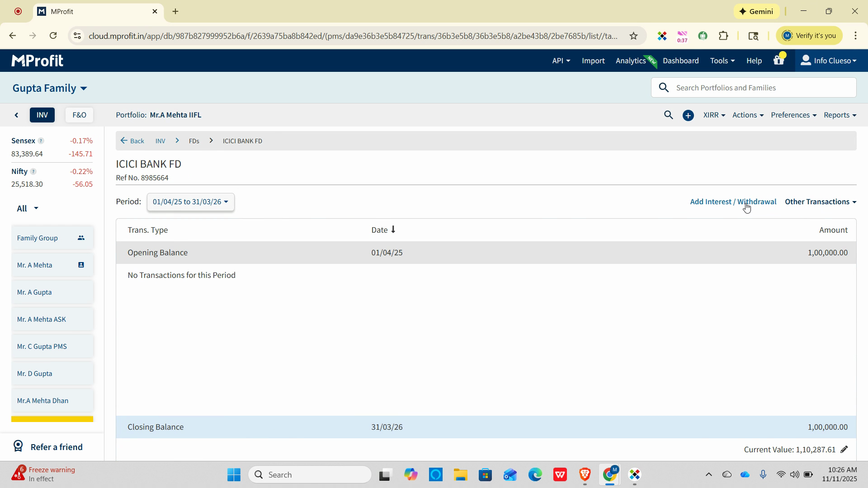
Task: Click the Nifty help question icon
Action: click(x=33, y=172)
